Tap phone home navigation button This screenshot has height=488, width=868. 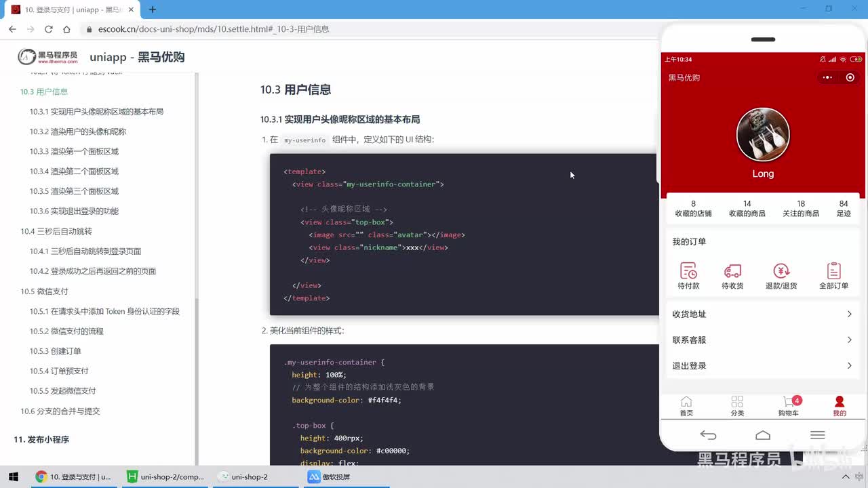pyautogui.click(x=763, y=435)
